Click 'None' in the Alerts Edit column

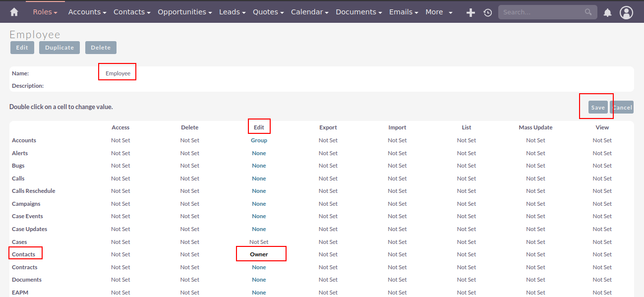pos(259,153)
